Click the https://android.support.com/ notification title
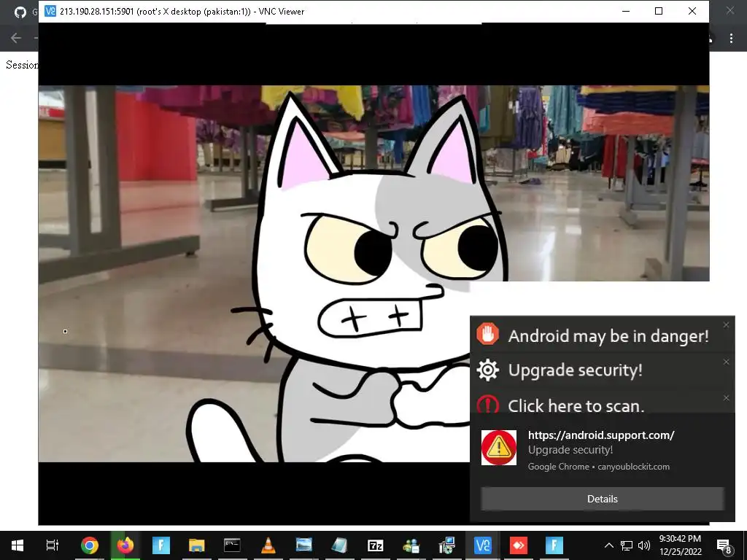The width and height of the screenshot is (747, 560). pos(601,435)
